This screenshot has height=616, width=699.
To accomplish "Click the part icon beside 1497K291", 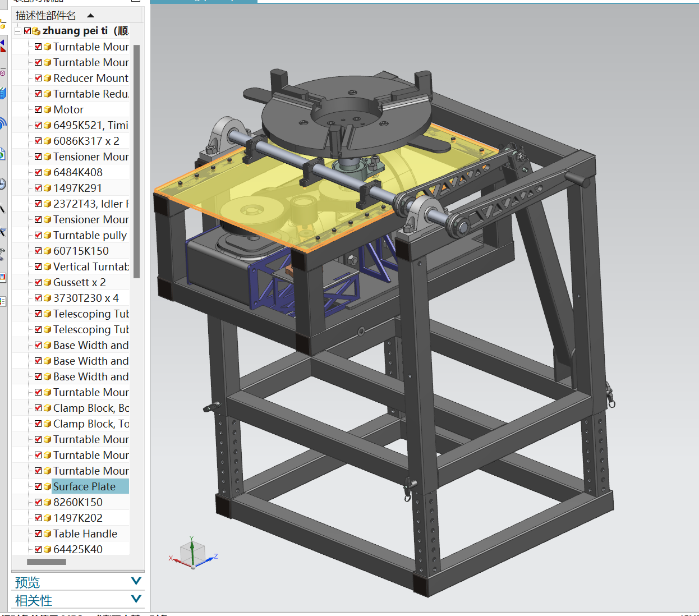I will point(47,188).
